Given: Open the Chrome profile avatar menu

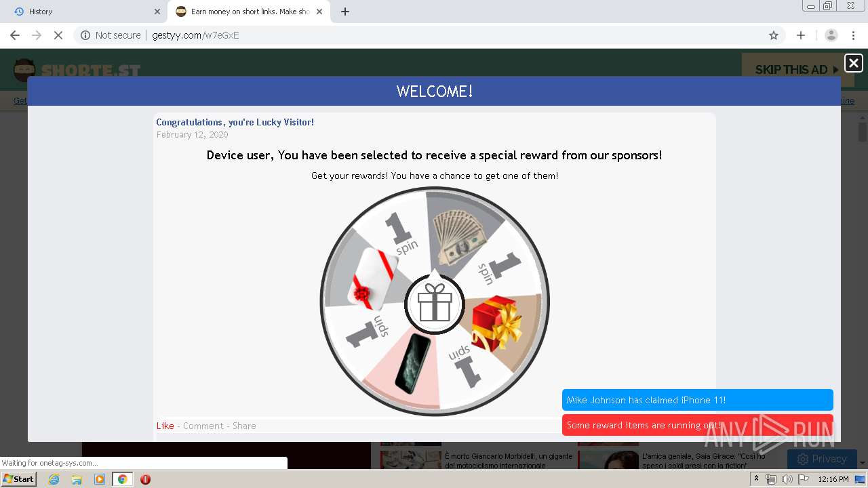Looking at the screenshot, I should point(831,35).
